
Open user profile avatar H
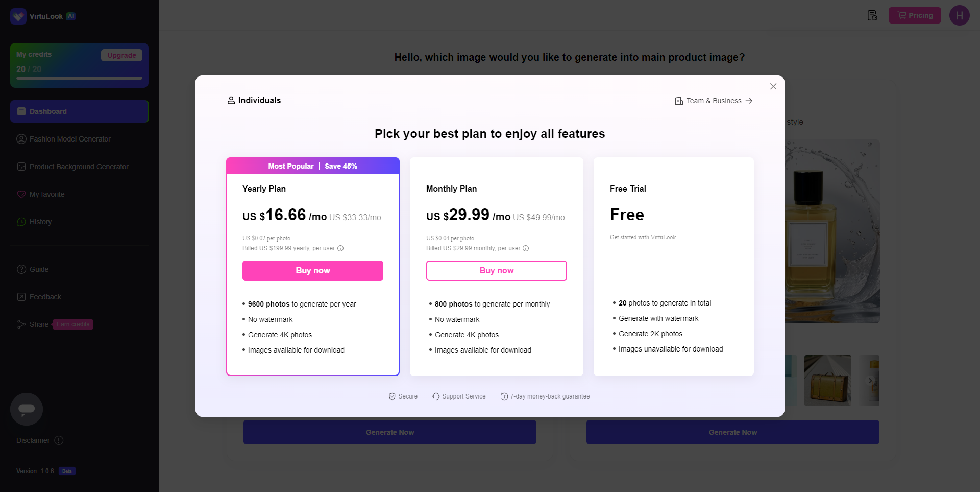click(960, 15)
